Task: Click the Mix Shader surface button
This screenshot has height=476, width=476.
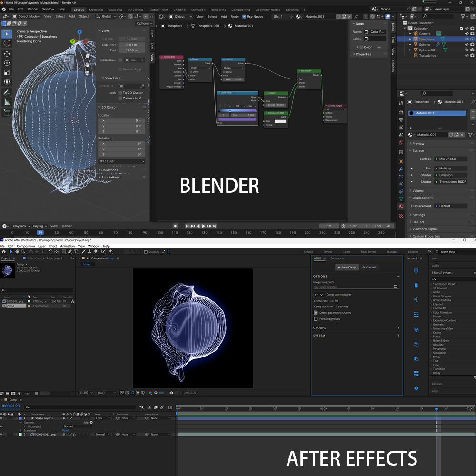Action: [x=451, y=159]
